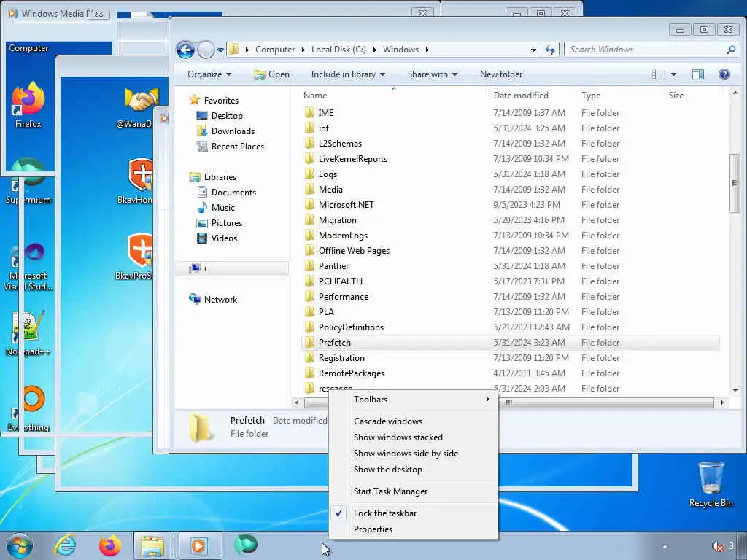Select the PolicyDefinitions folder

pyautogui.click(x=351, y=327)
